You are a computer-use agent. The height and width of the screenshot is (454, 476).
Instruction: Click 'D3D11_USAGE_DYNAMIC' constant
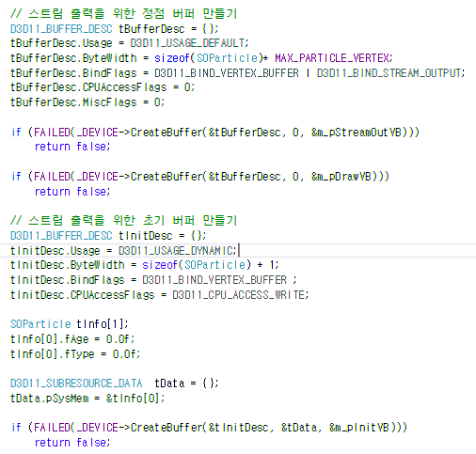pyautogui.click(x=176, y=250)
